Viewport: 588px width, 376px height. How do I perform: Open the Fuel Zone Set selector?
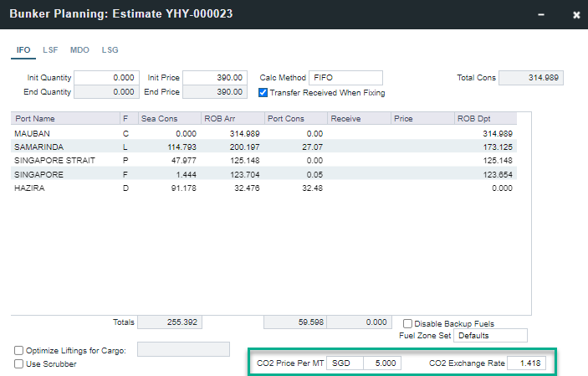pos(490,336)
